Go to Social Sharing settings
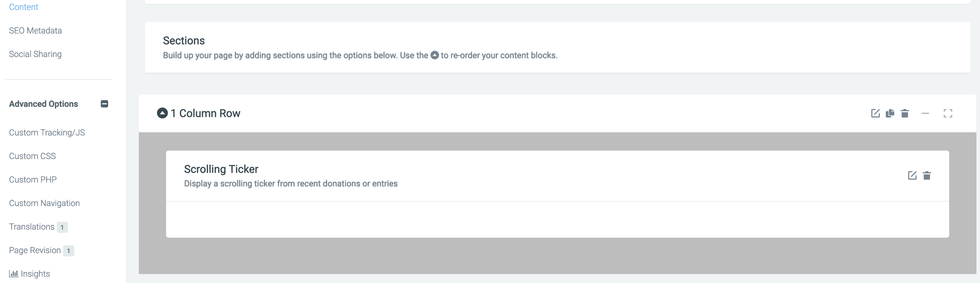 pyautogui.click(x=35, y=54)
